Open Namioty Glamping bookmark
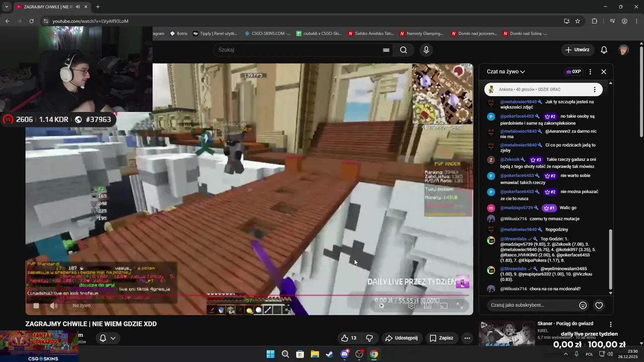The height and width of the screenshot is (362, 644). click(422, 34)
